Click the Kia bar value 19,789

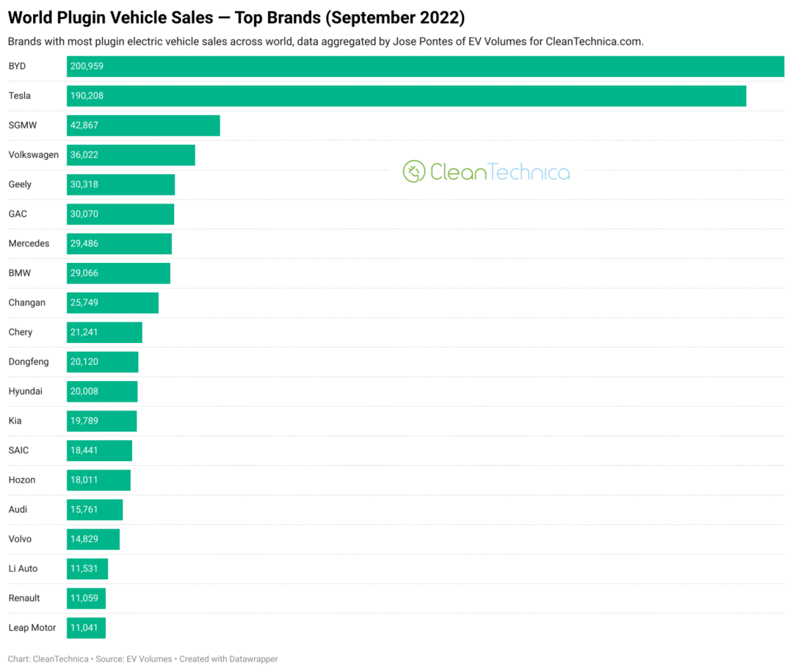[84, 421]
